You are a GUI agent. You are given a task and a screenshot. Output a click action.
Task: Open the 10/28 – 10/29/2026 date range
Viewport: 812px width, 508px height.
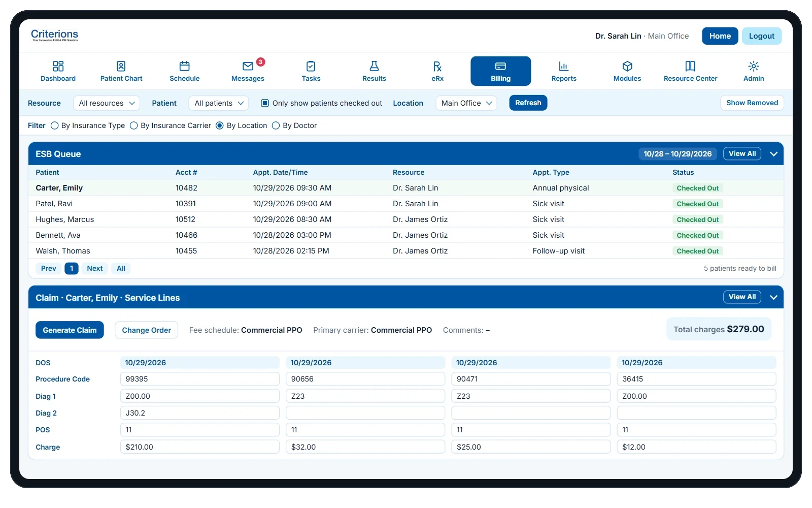678,154
